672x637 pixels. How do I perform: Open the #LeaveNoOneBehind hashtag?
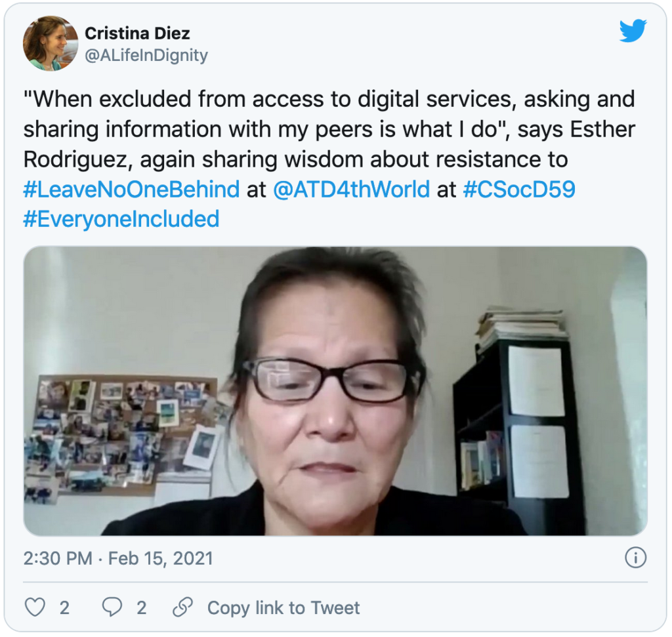131,189
